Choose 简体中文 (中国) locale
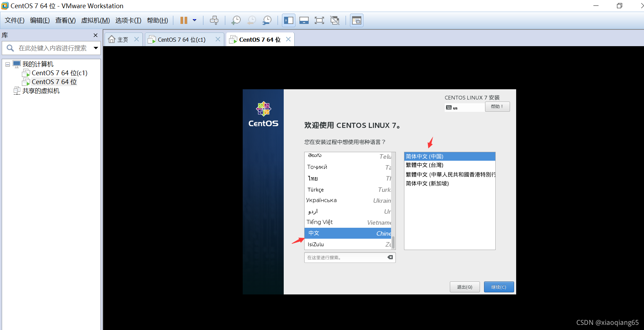644x330 pixels. point(450,157)
